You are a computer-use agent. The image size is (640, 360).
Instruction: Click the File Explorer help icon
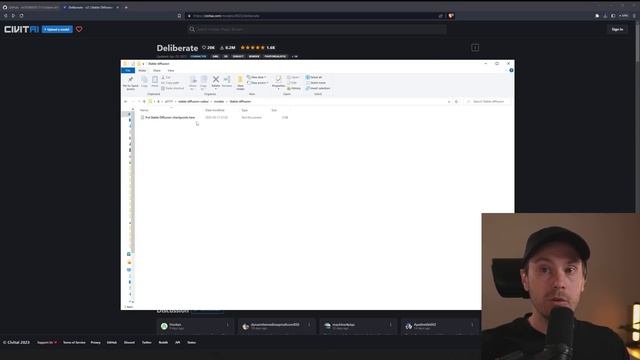click(x=511, y=70)
